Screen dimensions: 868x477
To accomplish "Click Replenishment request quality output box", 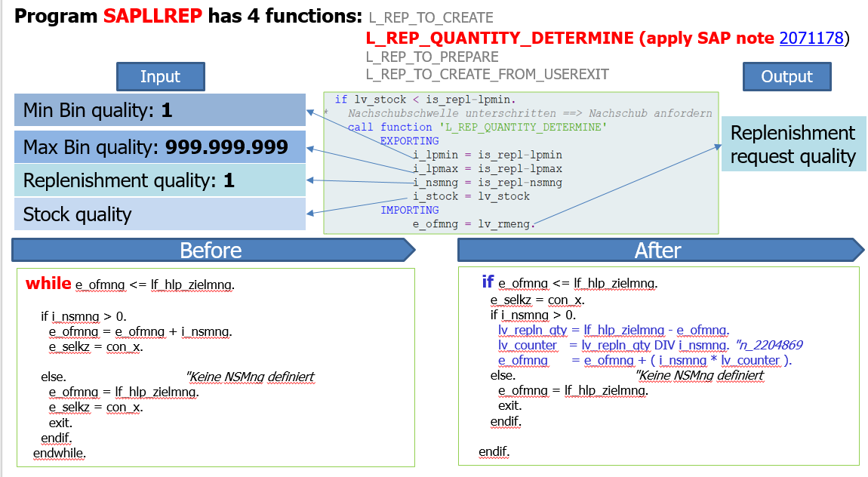I will [793, 144].
